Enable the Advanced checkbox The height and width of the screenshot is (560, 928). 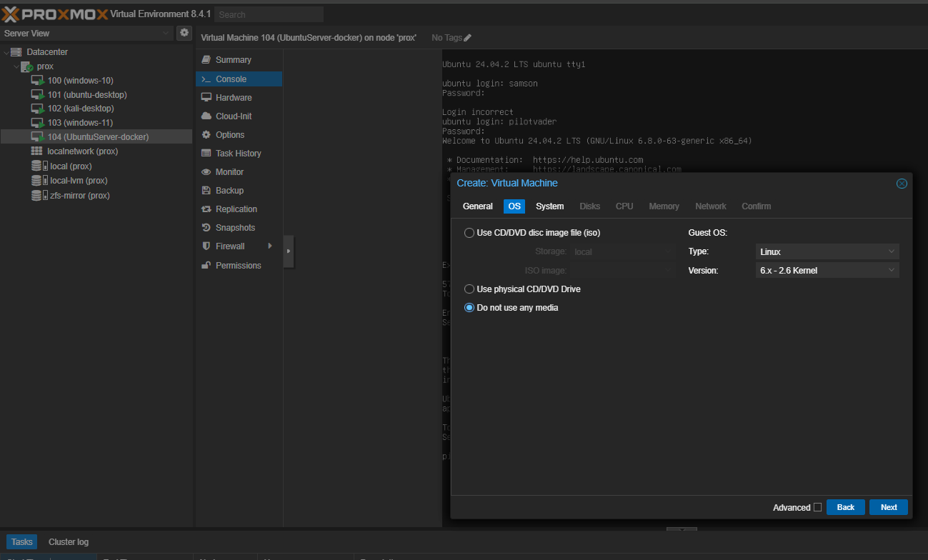click(817, 508)
